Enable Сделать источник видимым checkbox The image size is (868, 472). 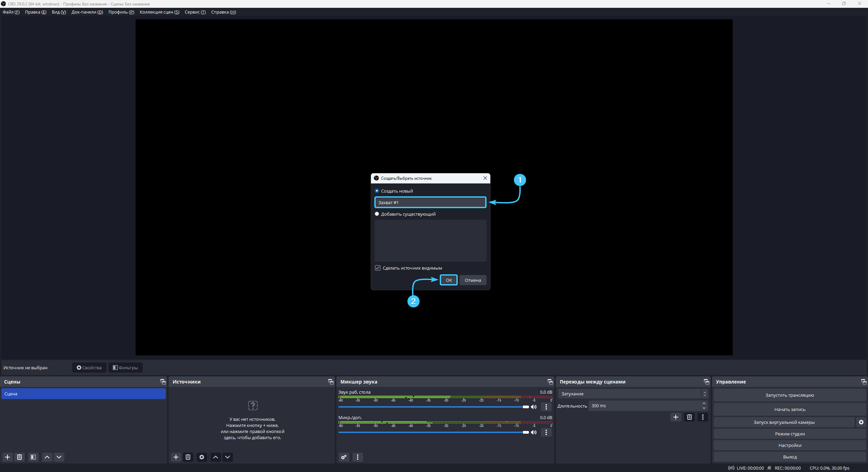click(378, 268)
